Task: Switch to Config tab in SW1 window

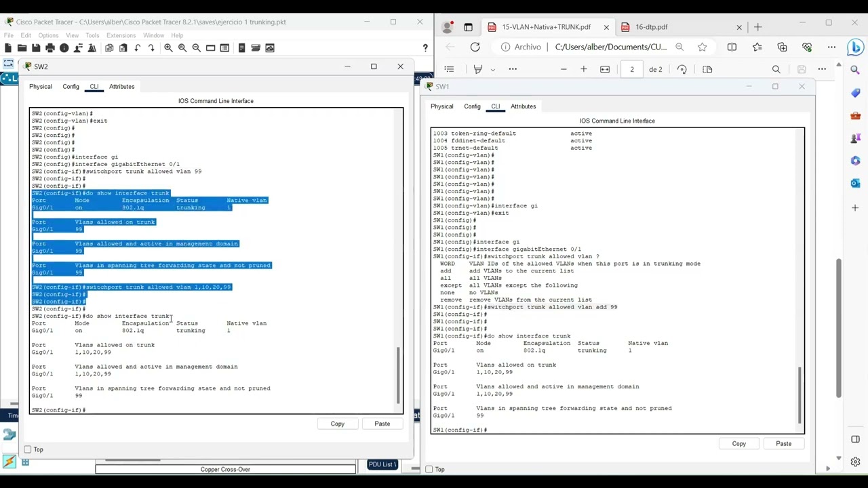Action: click(x=472, y=106)
